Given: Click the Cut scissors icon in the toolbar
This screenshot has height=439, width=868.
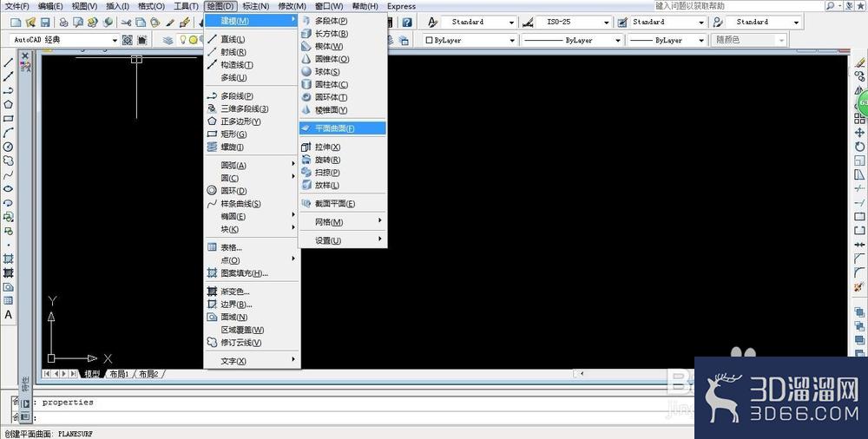Looking at the screenshot, I should (x=126, y=23).
